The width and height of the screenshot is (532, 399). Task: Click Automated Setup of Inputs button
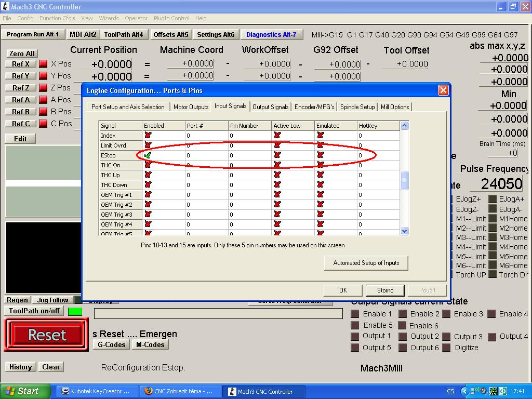pyautogui.click(x=366, y=263)
